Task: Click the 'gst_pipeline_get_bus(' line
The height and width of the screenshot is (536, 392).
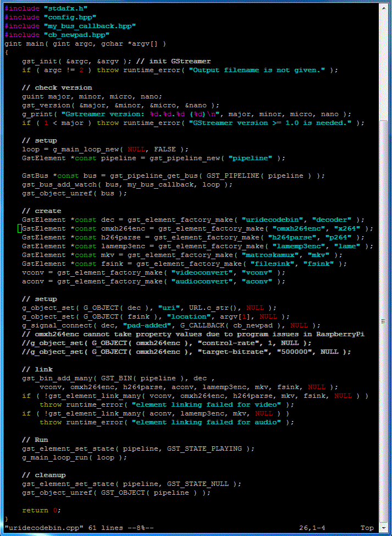Action: [174, 176]
